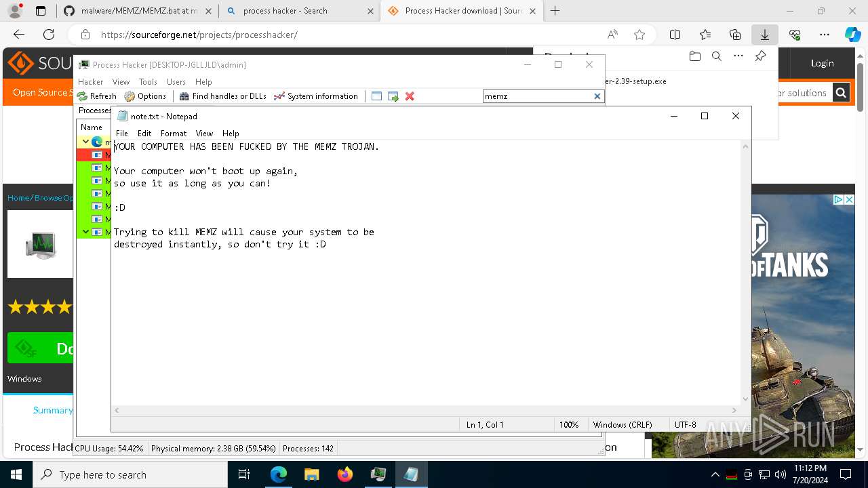Click the SourceForge search magnifier button
868x488 pixels.
click(x=841, y=93)
